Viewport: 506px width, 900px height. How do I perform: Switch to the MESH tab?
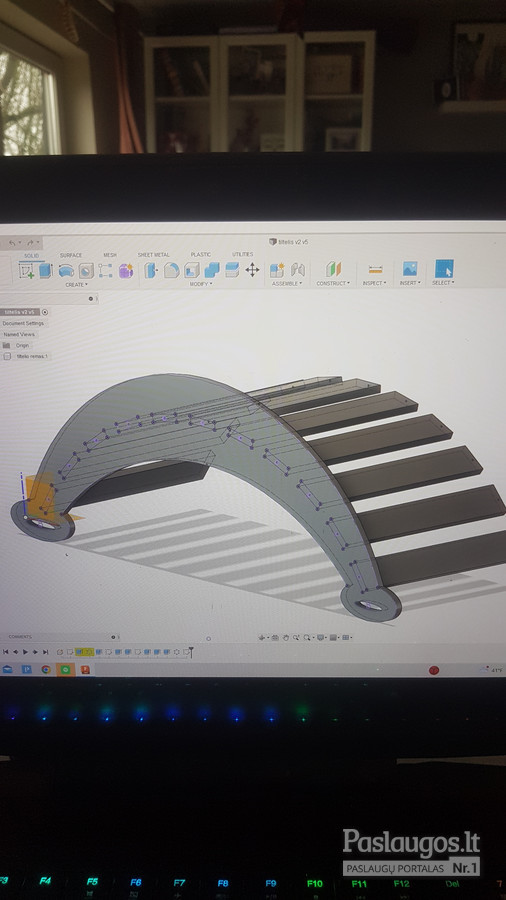click(x=110, y=255)
